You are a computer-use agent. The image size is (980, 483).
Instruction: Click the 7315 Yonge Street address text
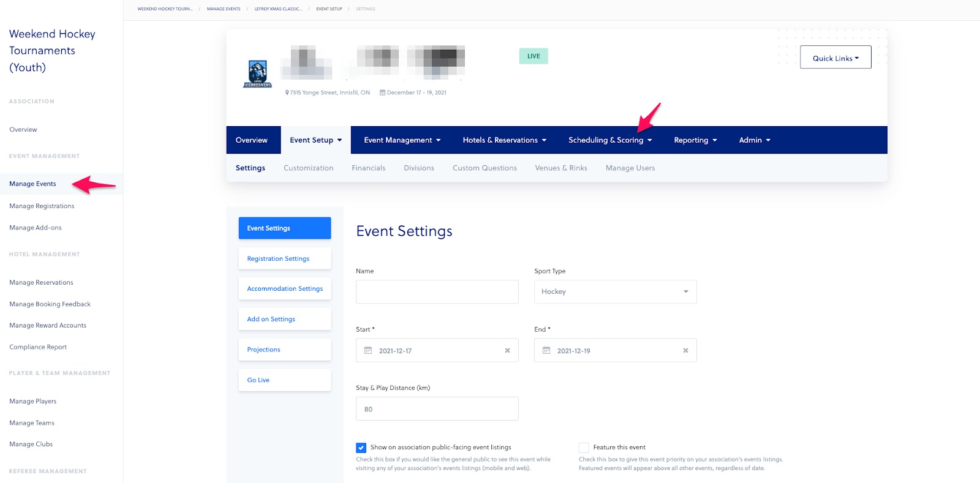click(330, 93)
